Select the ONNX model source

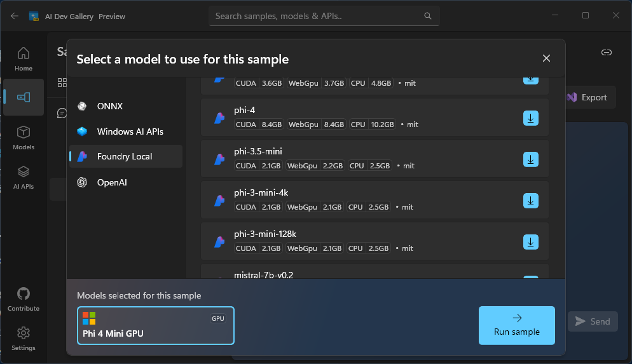click(x=126, y=106)
